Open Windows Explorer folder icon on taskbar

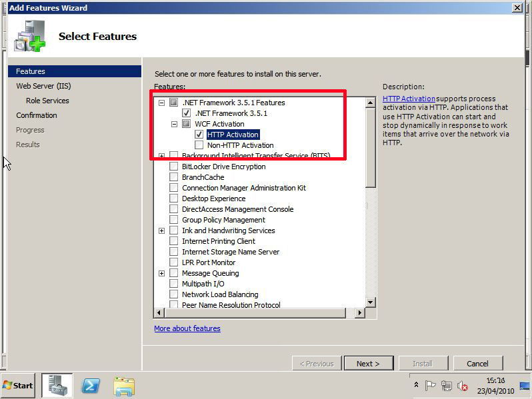tap(124, 386)
